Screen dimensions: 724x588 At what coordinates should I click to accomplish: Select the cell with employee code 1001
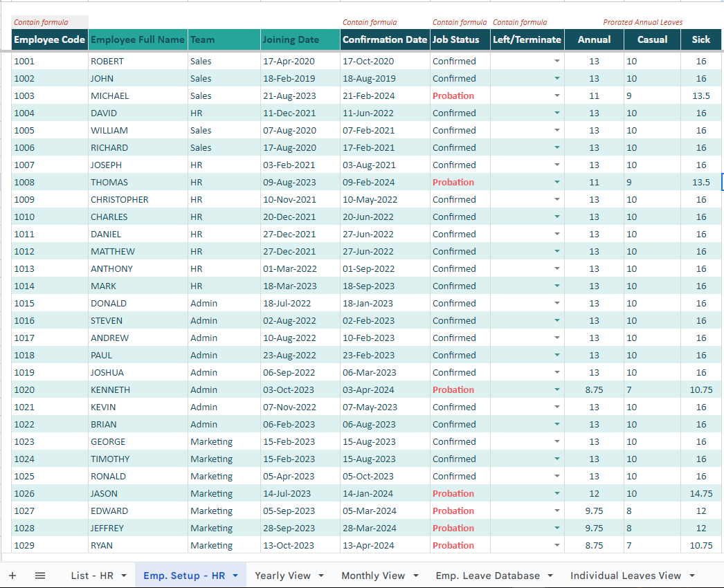(x=48, y=61)
